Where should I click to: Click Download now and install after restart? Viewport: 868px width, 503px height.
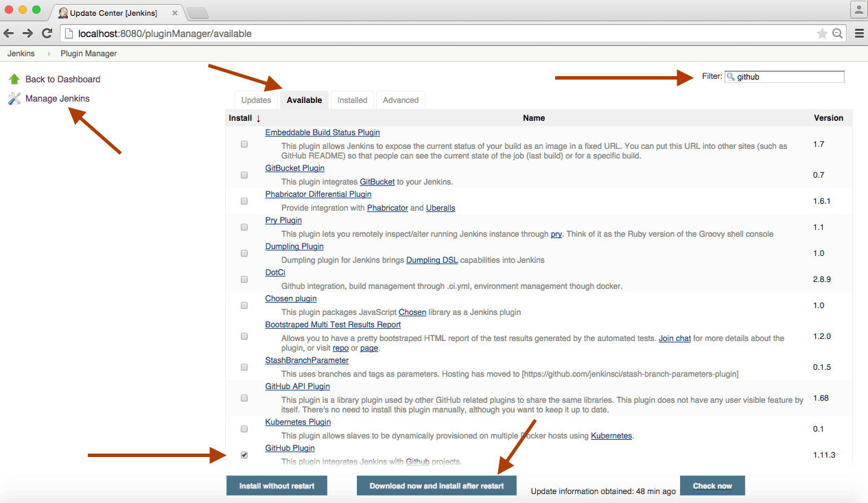click(x=436, y=486)
